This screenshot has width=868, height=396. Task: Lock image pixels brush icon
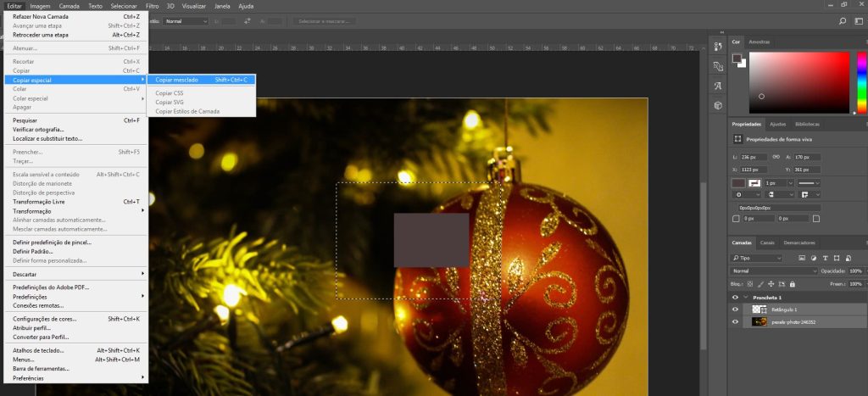click(x=760, y=284)
